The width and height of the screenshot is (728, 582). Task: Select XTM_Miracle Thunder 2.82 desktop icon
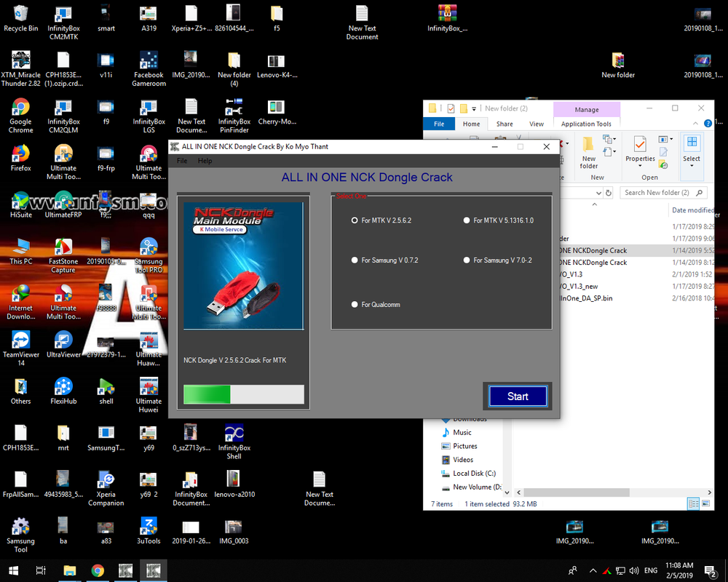(21, 69)
